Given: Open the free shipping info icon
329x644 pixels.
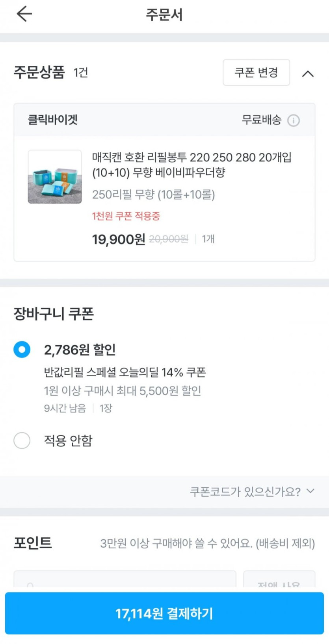Looking at the screenshot, I should click(x=294, y=120).
